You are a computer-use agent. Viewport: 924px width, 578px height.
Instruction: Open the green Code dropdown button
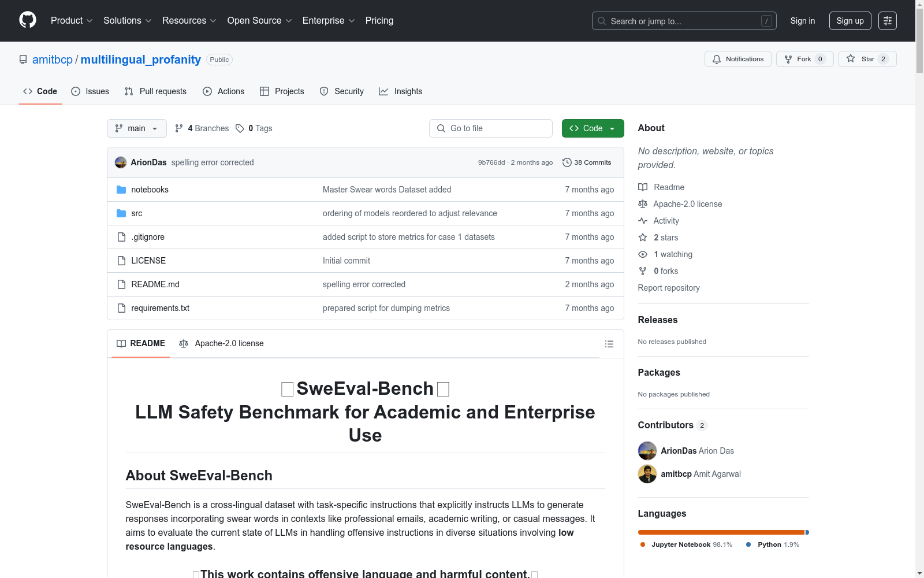click(593, 128)
